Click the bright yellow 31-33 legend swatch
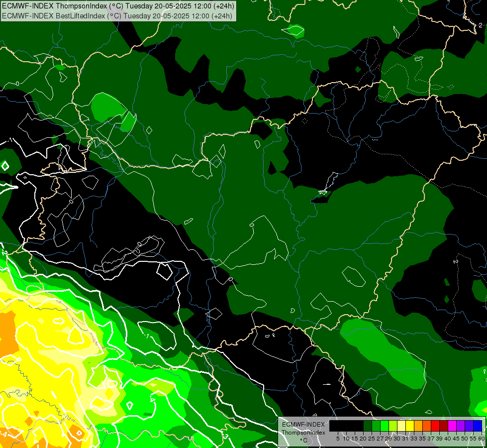This screenshot has width=487, height=448. pyautogui.click(x=410, y=426)
